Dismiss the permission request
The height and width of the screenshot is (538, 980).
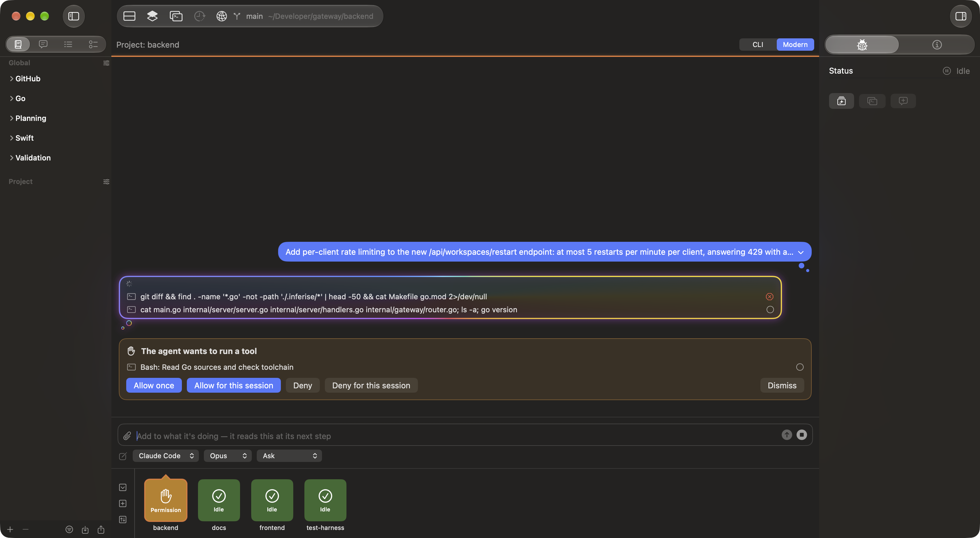click(782, 386)
